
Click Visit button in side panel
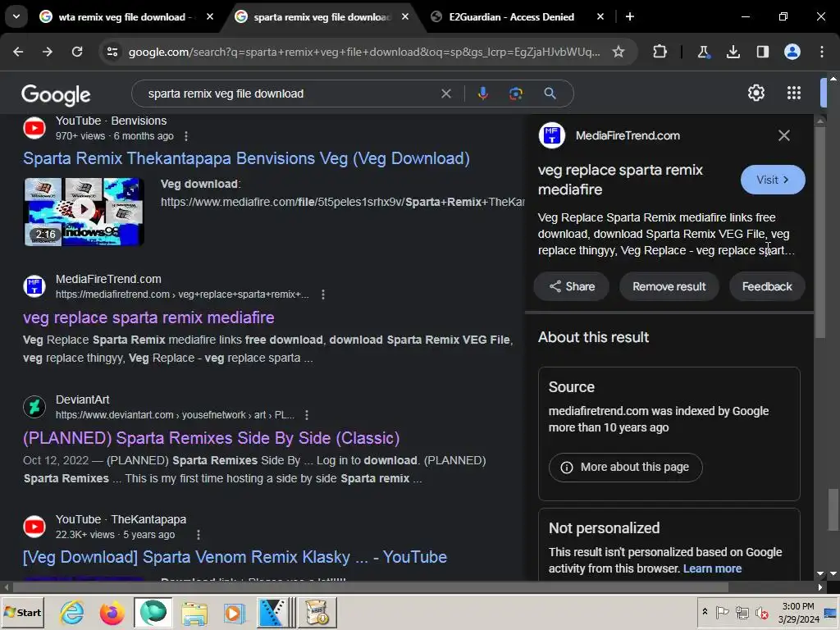[x=773, y=180]
